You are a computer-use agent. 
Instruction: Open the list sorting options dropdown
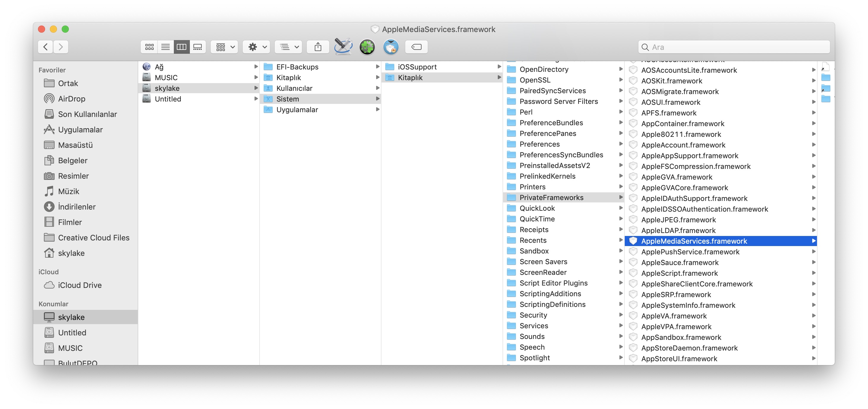(289, 47)
